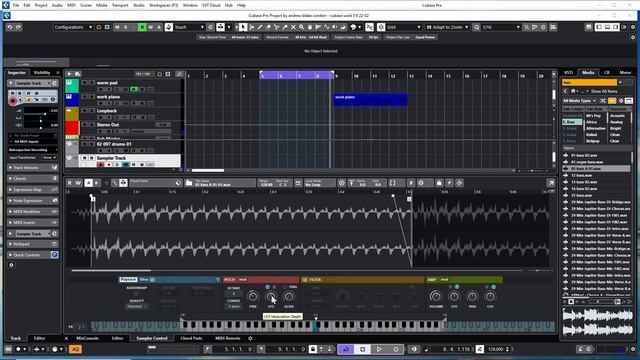Image resolution: width=640 pixels, height=360 pixels.
Task: Click the sampler settings gear icon
Action: point(421,183)
